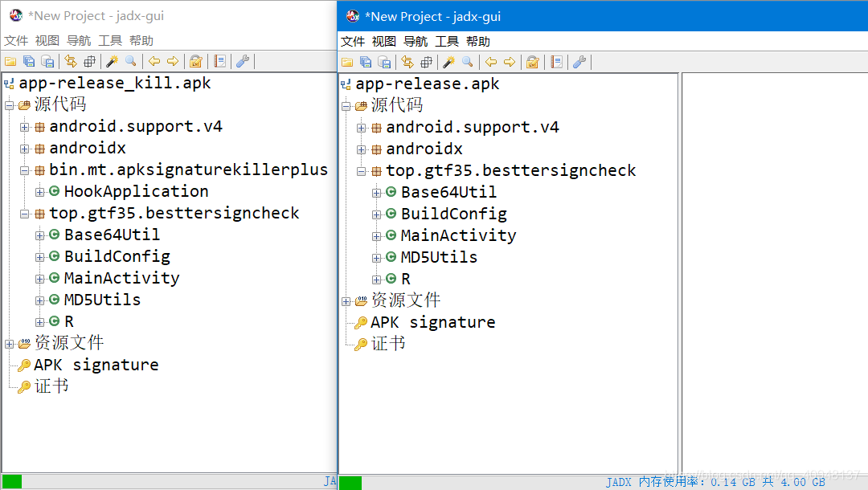The width and height of the screenshot is (868, 490).
Task: Collapse top.gtf35.besttersigncheck in left window
Action: 24,214
